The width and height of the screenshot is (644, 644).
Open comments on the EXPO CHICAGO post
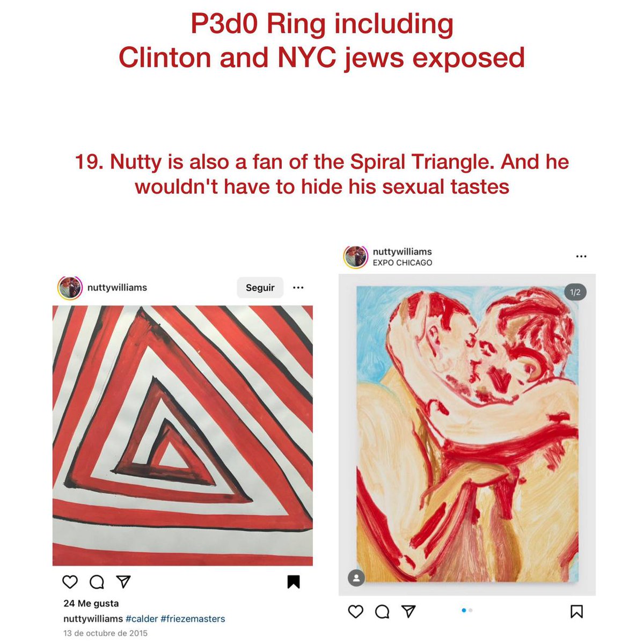click(382, 611)
